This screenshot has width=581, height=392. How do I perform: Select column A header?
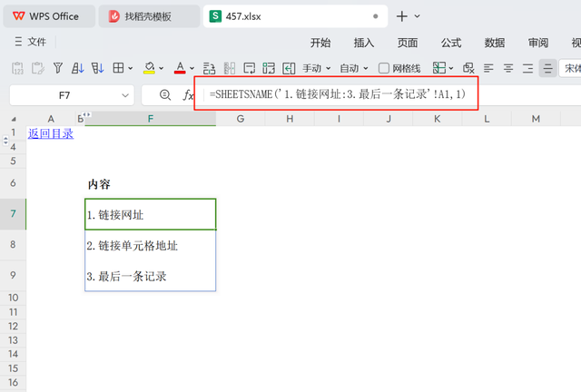[x=51, y=119]
